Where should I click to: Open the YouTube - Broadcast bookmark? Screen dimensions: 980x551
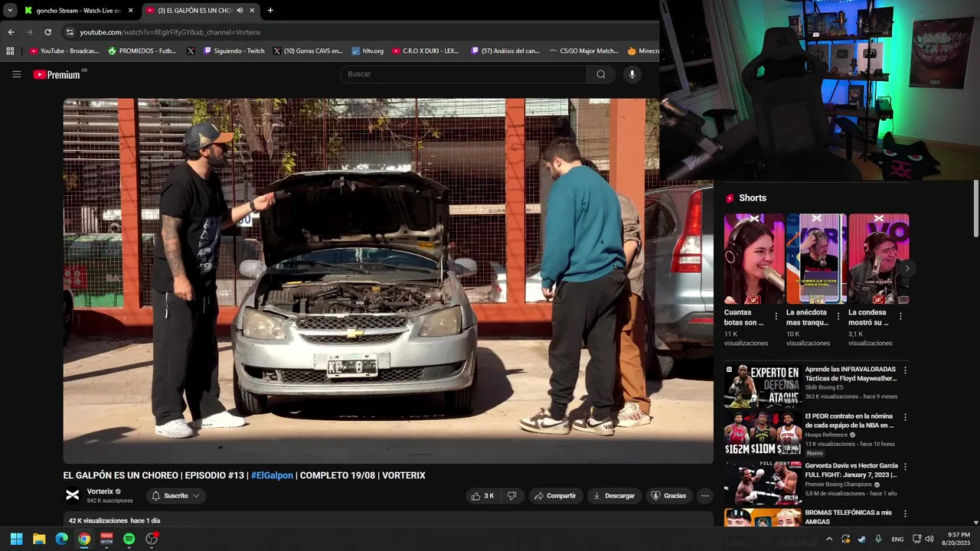pyautogui.click(x=64, y=51)
